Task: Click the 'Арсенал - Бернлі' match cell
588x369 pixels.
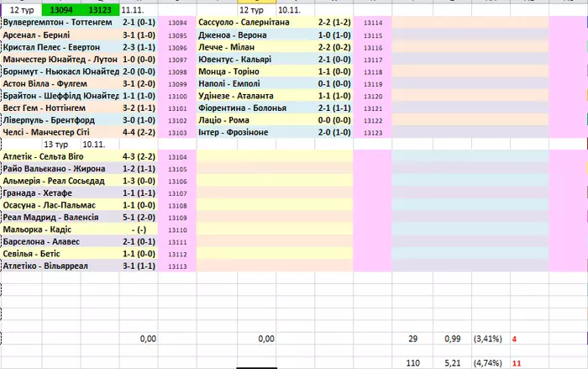Action: pos(60,35)
